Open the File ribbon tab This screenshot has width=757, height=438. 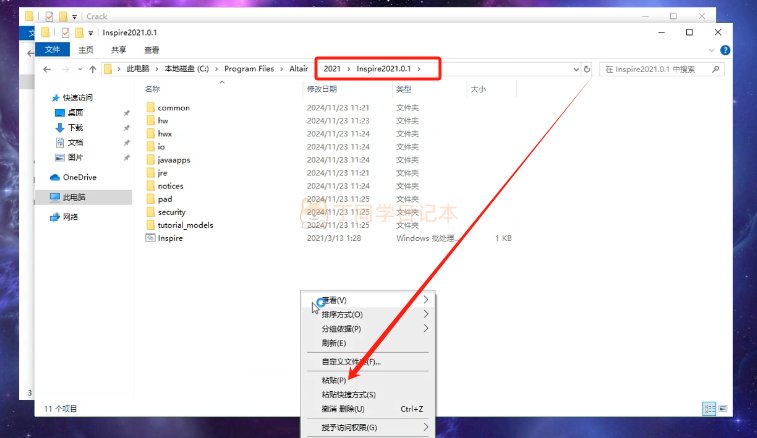[x=52, y=49]
